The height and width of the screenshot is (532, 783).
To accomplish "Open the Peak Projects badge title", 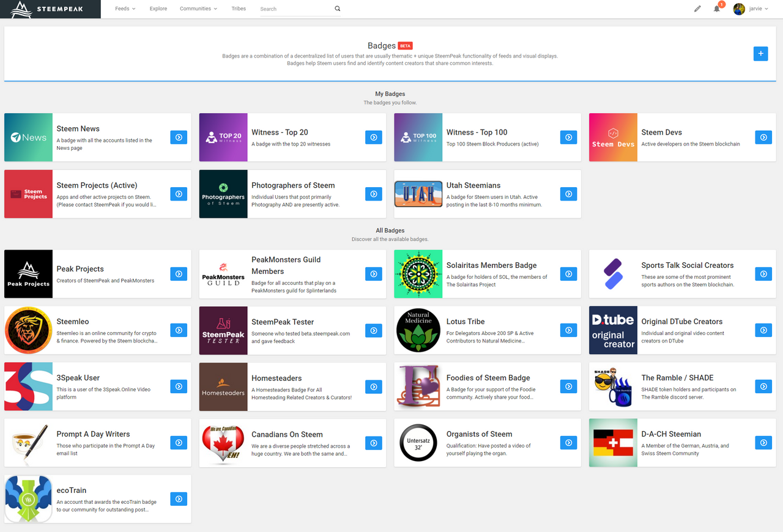I will tap(80, 269).
